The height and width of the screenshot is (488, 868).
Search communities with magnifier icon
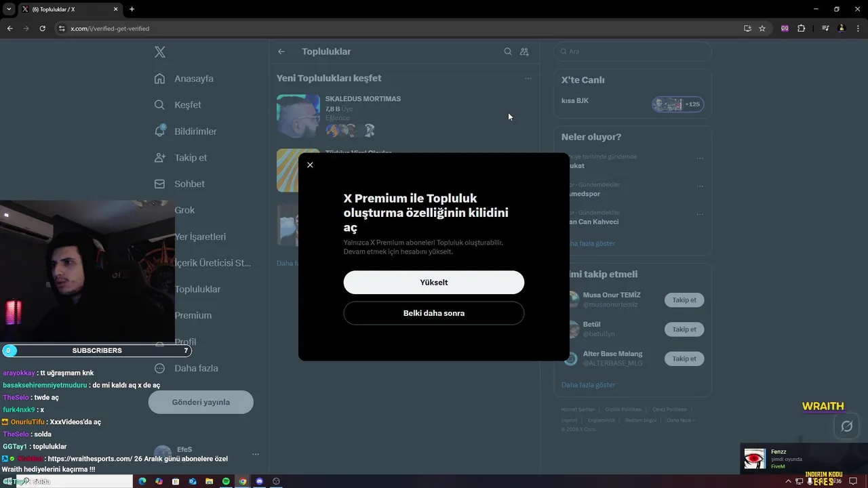pyautogui.click(x=508, y=52)
